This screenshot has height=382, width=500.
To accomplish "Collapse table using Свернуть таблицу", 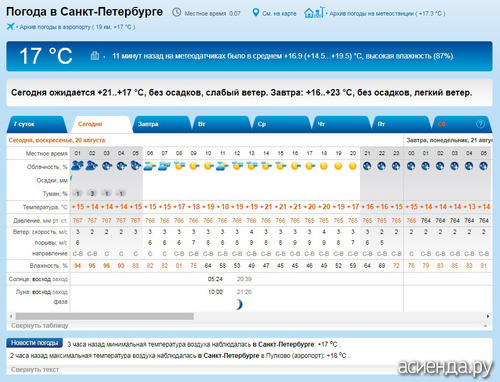I will [39, 325].
